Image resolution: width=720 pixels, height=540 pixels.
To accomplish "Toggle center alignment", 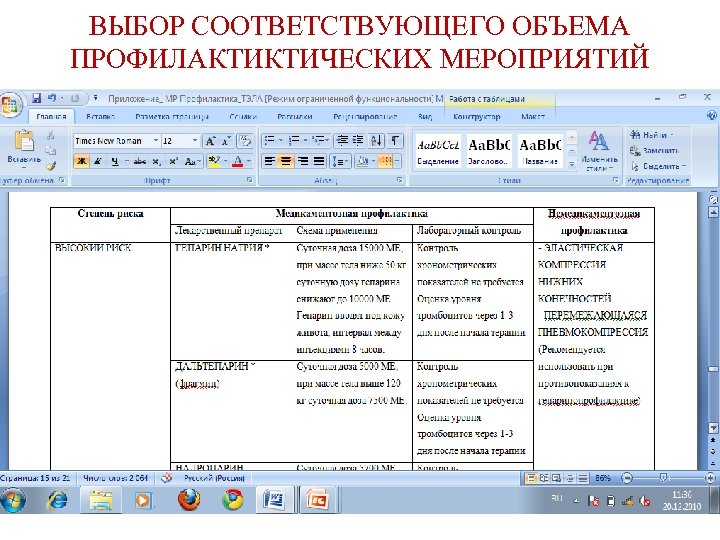I will [286, 161].
